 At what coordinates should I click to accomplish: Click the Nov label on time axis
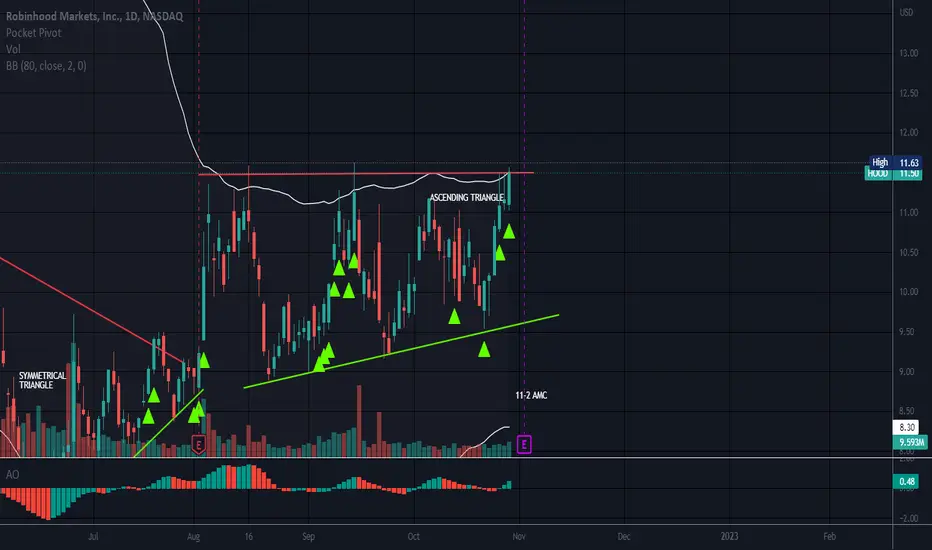click(x=519, y=536)
